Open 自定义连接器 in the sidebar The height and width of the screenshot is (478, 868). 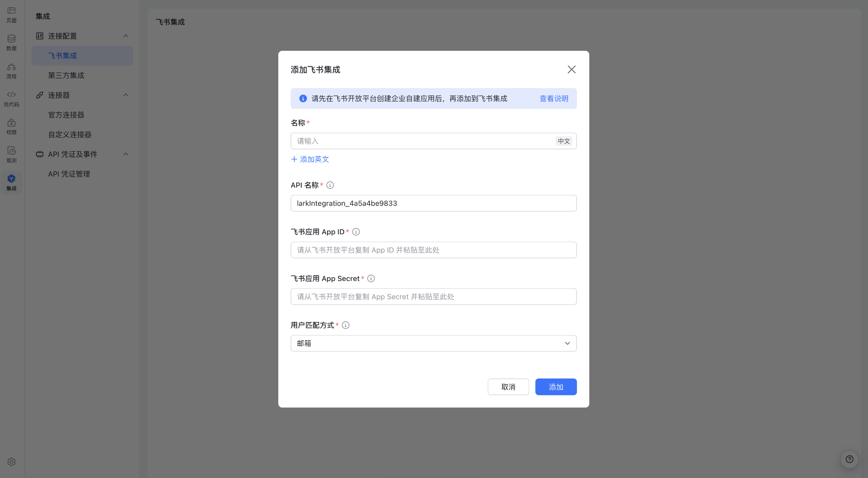pyautogui.click(x=82, y=135)
